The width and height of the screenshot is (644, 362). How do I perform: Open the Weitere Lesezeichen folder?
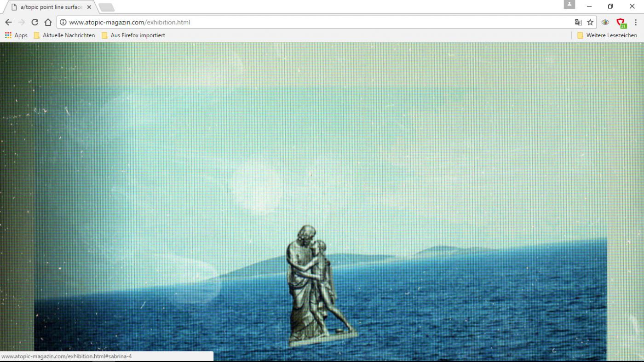(x=607, y=35)
